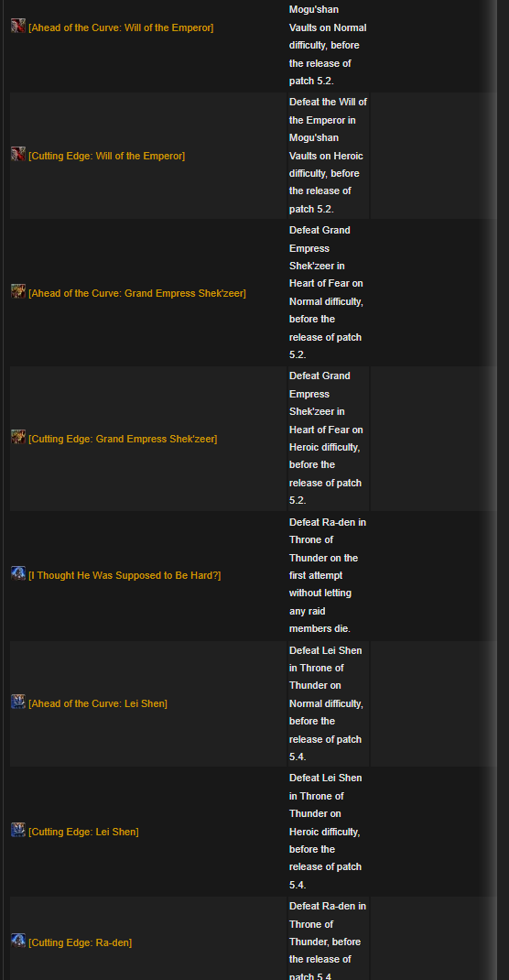Viewport: 509px width, 980px height.
Task: Select icon beside Ahead of the Curve: Lei Shen
Action: (18, 702)
